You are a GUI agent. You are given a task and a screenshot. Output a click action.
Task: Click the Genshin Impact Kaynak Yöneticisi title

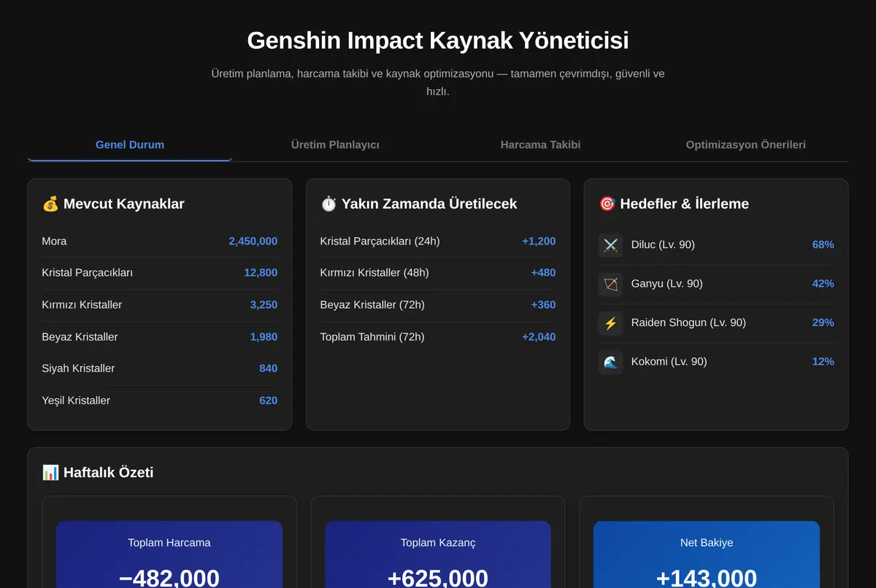(x=438, y=40)
